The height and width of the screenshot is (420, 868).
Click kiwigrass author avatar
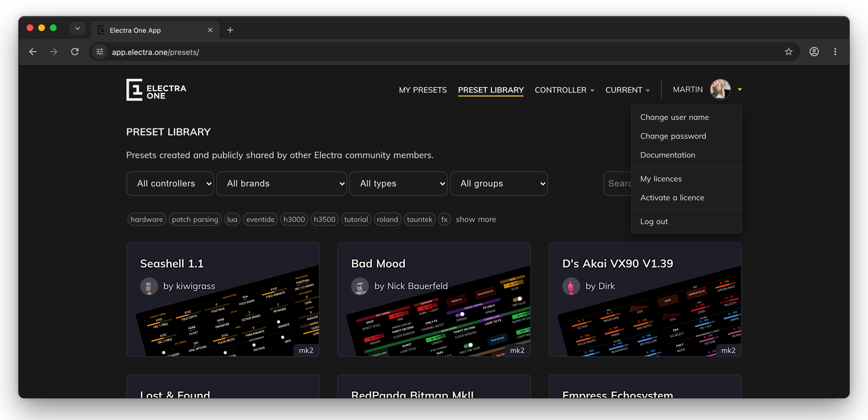click(149, 286)
